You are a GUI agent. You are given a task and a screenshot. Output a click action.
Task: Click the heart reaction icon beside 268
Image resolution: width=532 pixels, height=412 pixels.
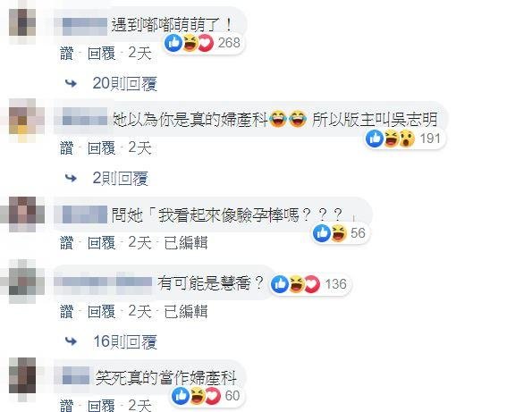pos(206,43)
